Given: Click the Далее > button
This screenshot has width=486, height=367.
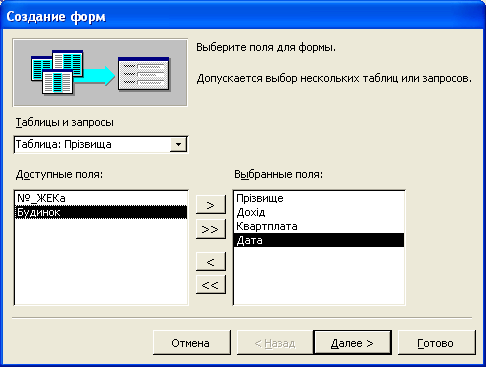Looking at the screenshot, I should [x=353, y=343].
